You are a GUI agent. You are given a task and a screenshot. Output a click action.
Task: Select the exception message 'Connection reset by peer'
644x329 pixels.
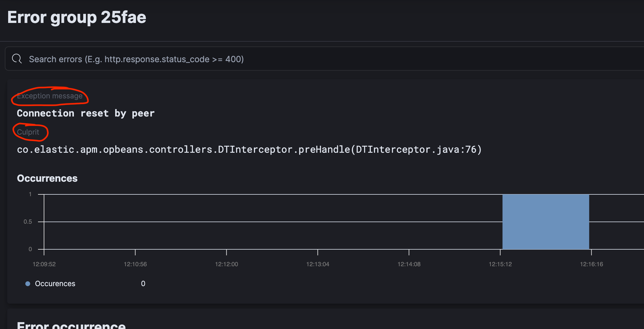86,113
